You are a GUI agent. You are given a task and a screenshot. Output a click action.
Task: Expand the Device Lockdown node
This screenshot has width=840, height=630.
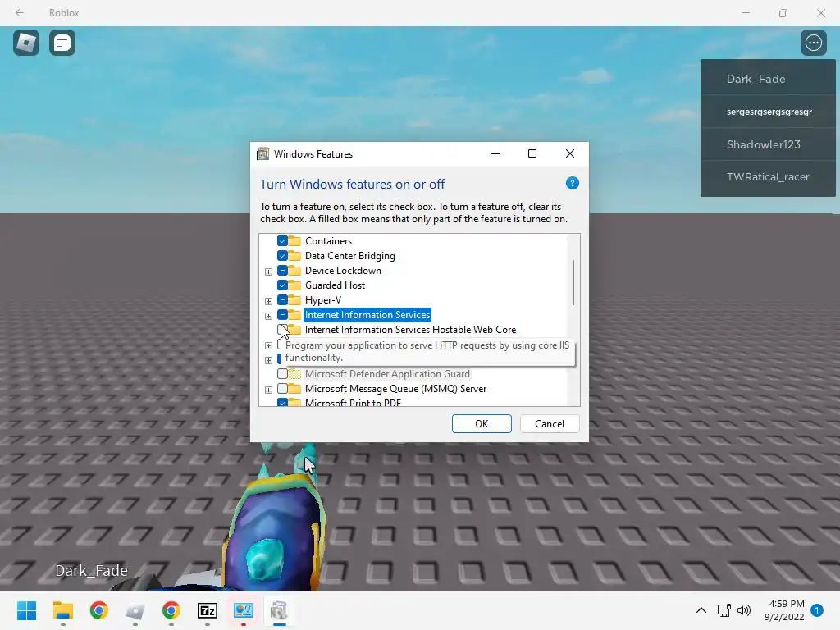coord(268,272)
